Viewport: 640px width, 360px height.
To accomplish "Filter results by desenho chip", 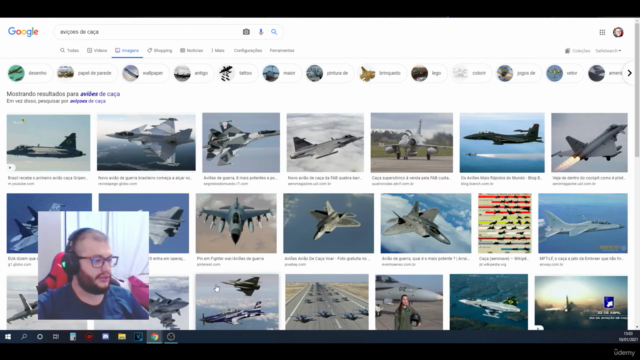I will coord(30,73).
